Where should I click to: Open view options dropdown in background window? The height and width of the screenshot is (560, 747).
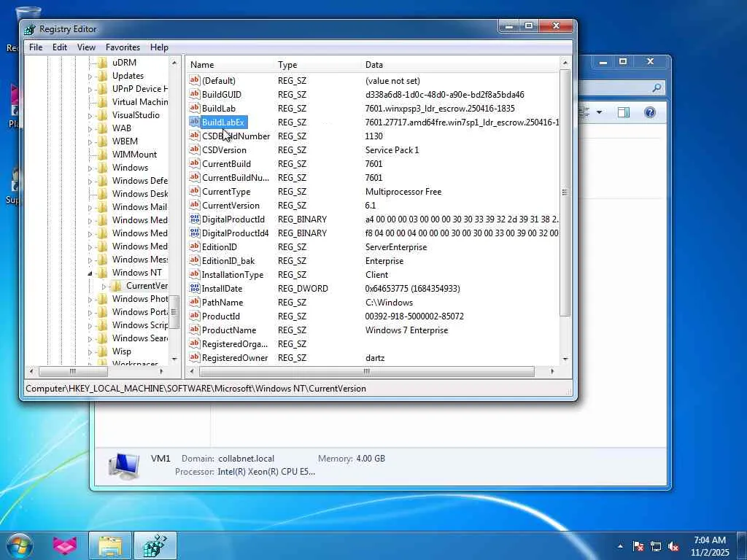[x=600, y=112]
